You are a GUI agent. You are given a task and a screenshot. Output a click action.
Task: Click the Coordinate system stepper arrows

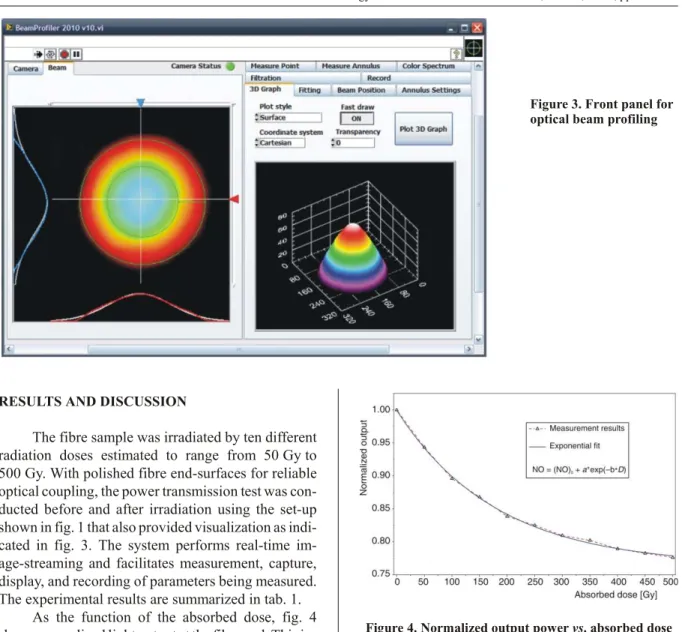pyautogui.click(x=257, y=143)
